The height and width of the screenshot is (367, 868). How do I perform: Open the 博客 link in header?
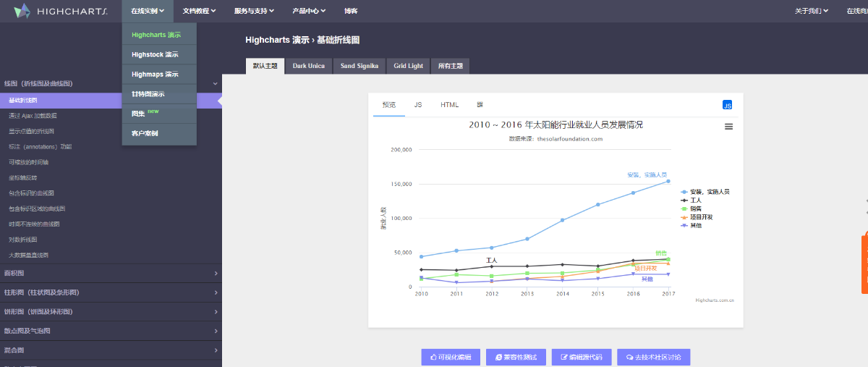(x=351, y=11)
